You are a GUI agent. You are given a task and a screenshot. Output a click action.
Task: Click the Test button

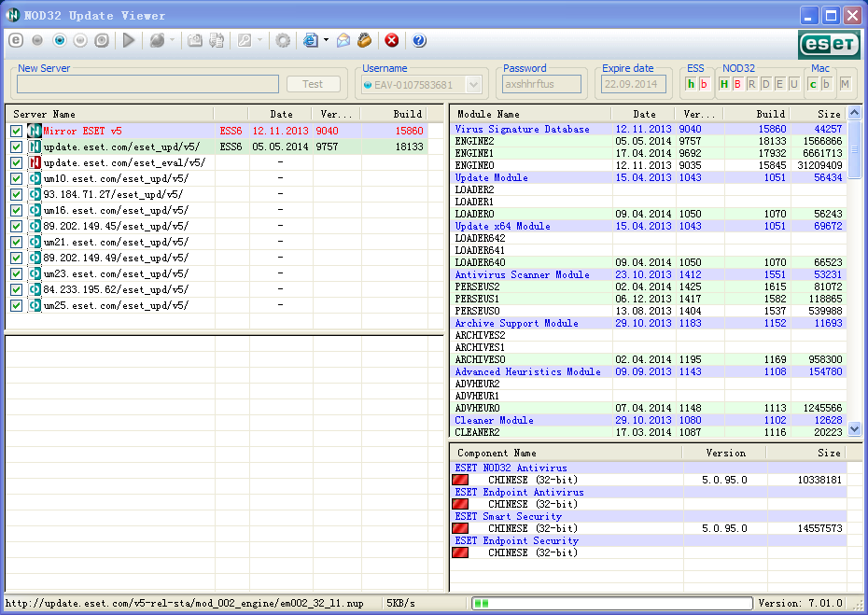click(x=314, y=84)
